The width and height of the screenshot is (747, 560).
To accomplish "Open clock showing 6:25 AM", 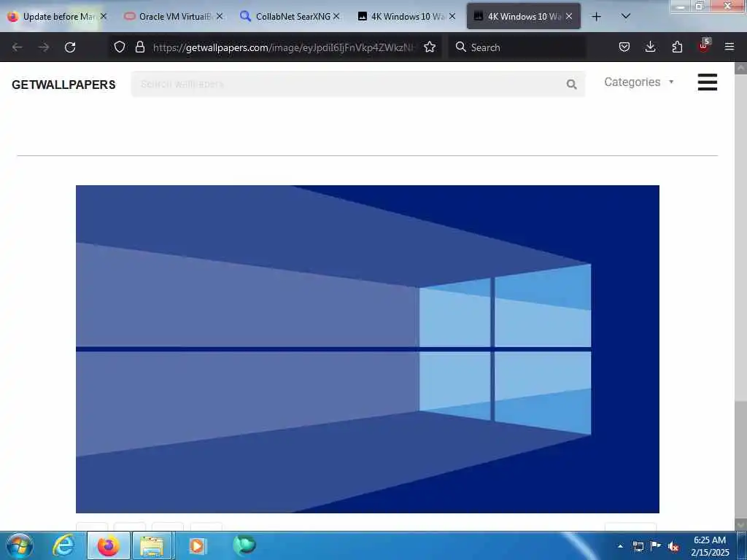I will (710, 546).
